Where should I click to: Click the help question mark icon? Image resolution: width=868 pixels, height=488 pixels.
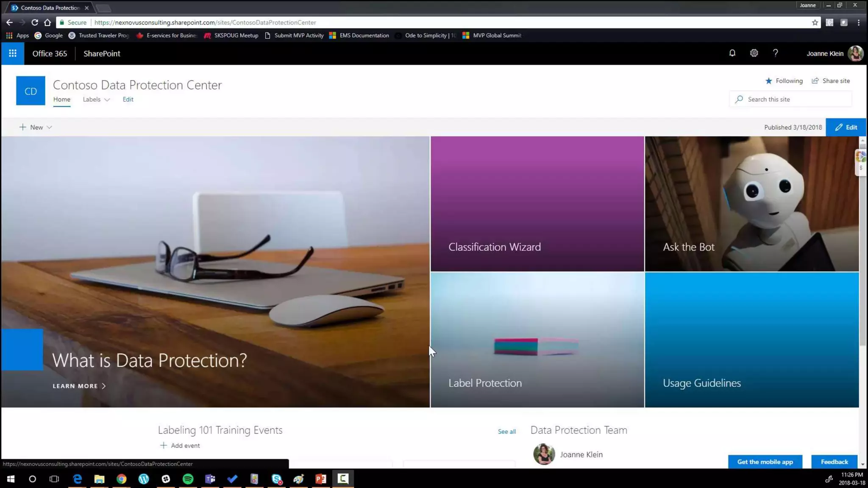click(x=775, y=53)
